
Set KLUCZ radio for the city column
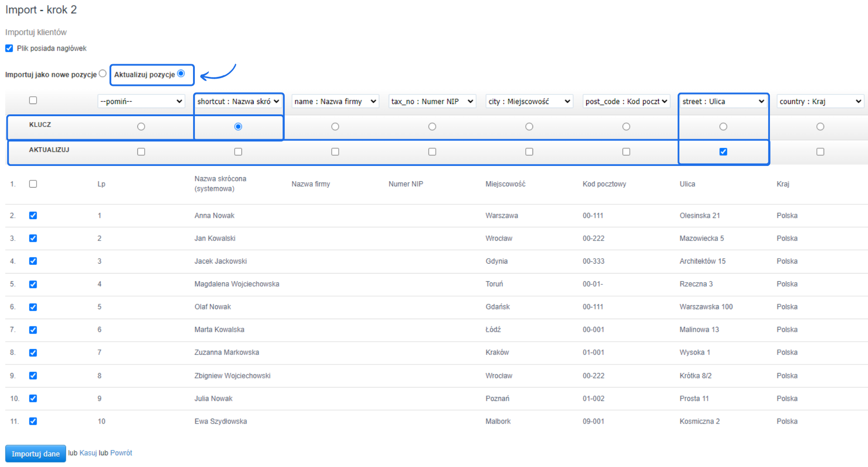click(x=529, y=127)
